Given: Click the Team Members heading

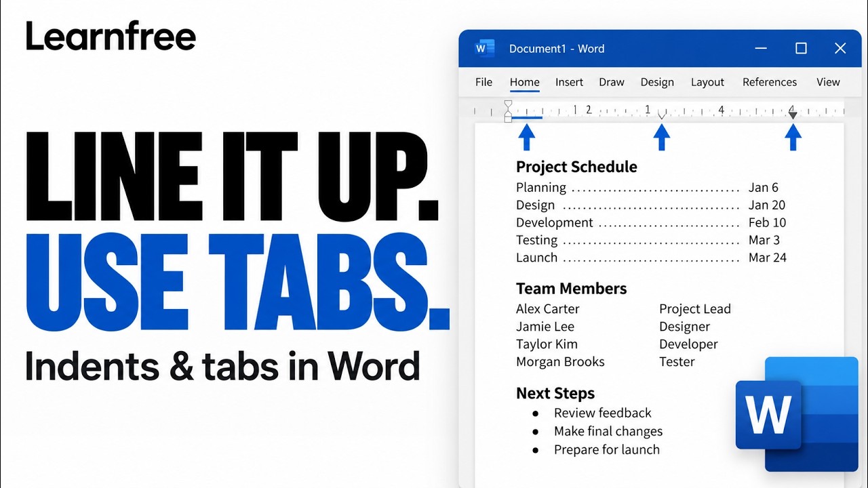Looking at the screenshot, I should (571, 289).
